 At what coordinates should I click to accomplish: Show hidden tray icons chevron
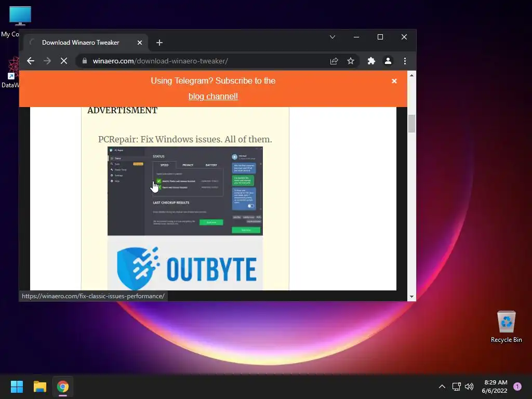442,387
